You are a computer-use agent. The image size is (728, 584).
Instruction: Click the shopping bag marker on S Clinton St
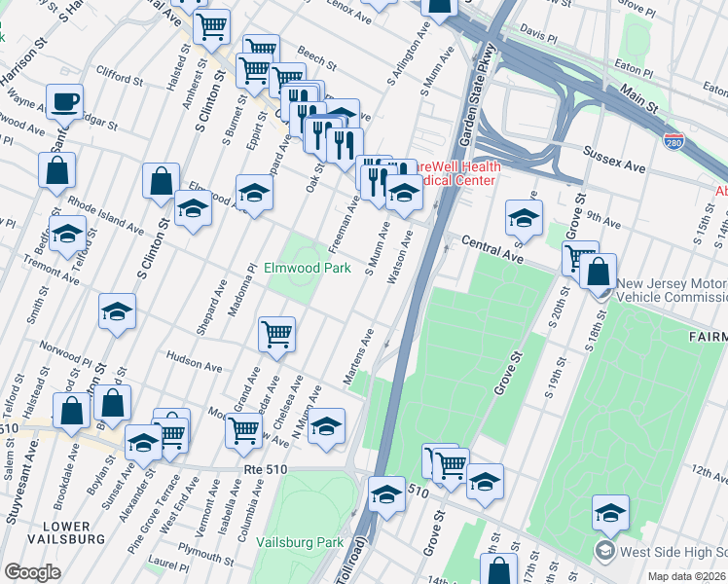[x=162, y=182]
